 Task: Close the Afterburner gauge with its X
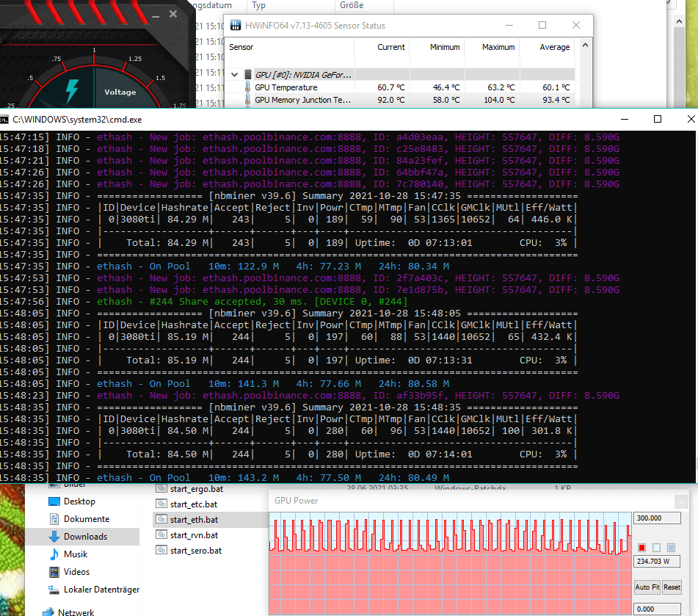point(173,14)
